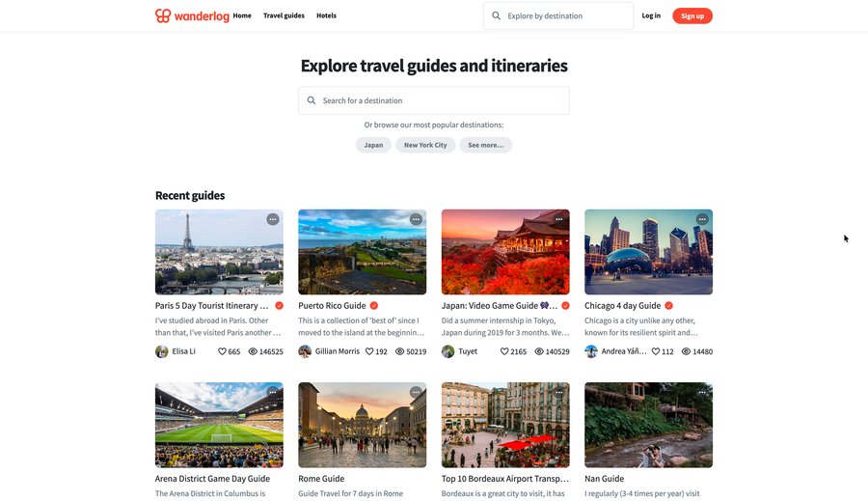Open options menu on Arena District card
This screenshot has height=501, width=868.
pos(272,392)
